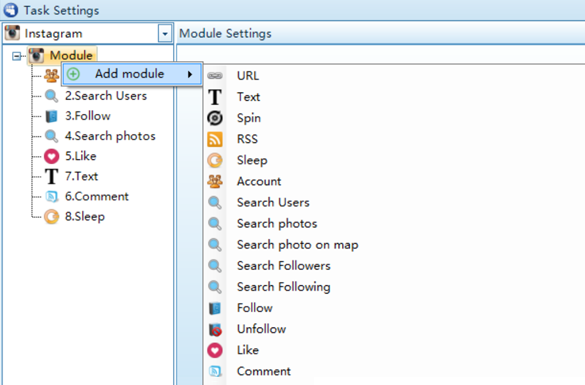The width and height of the screenshot is (585, 385).
Task: Select the 8.Sleep tree item
Action: (85, 217)
